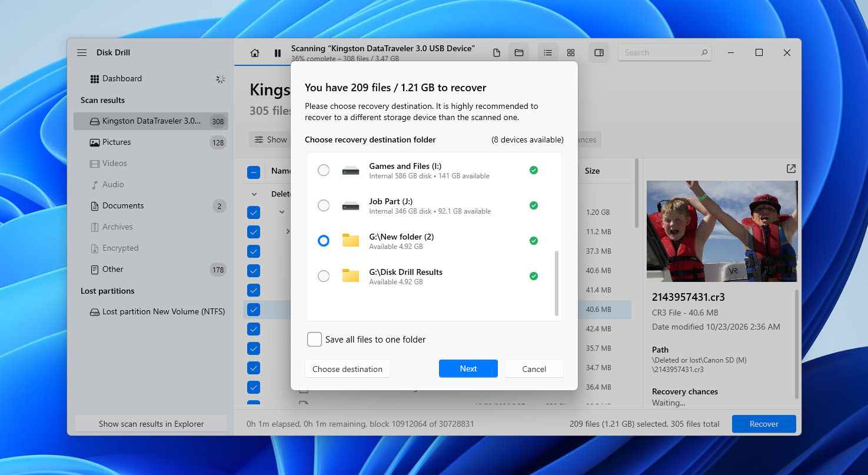Expand the chevron on the 11.2 MB row

[x=288, y=231]
